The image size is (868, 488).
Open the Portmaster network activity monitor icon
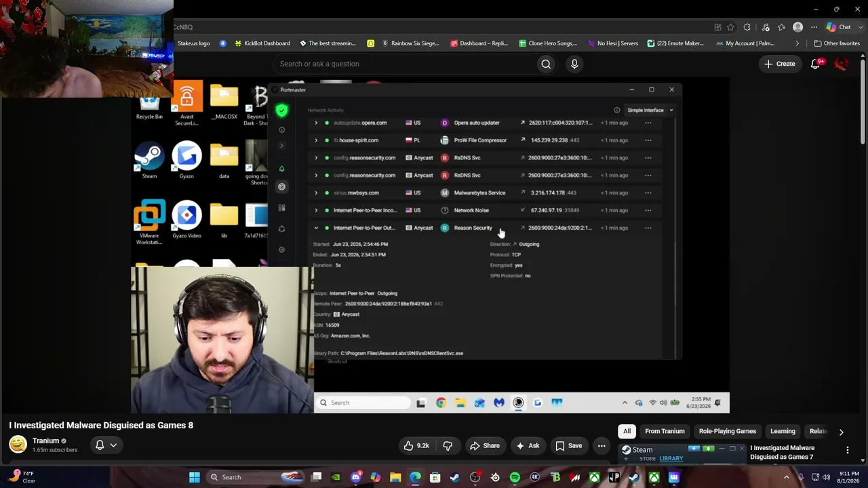(281, 186)
